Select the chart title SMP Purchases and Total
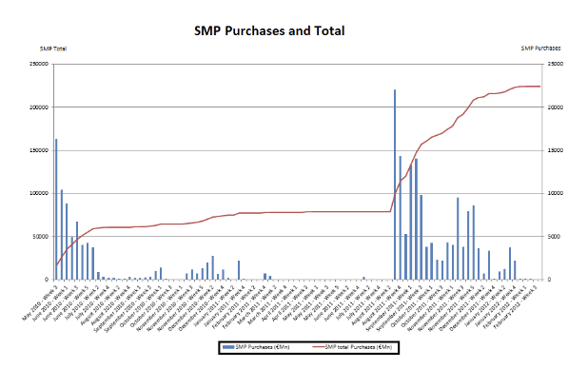 coord(269,30)
